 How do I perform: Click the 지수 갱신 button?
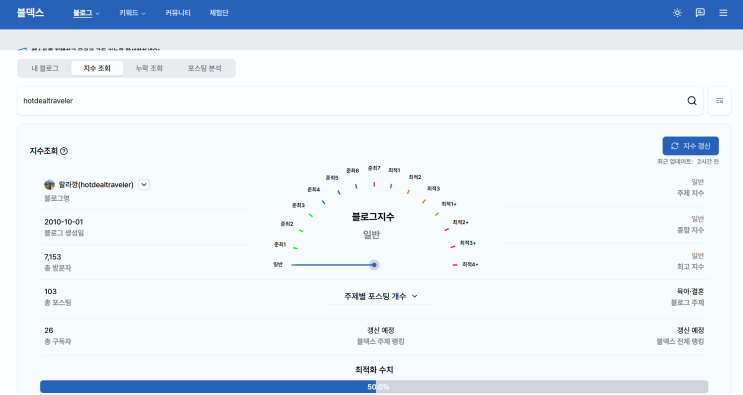click(x=690, y=146)
